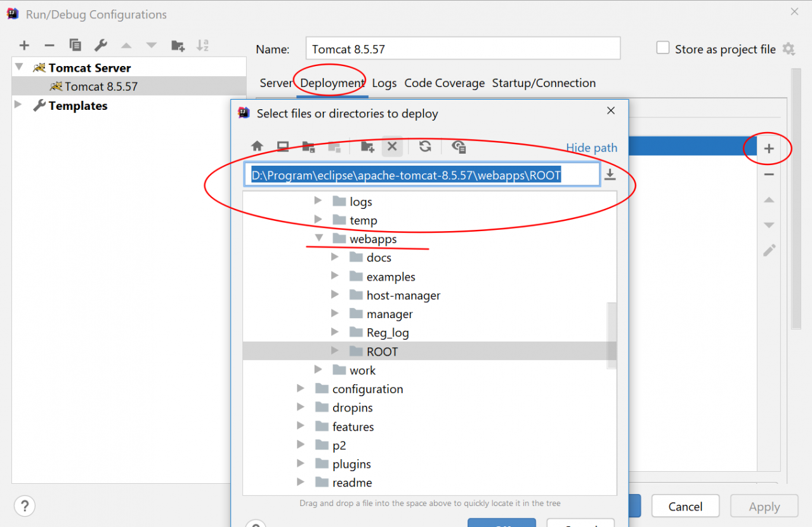Click the file tree vertical scrollbar
This screenshot has width=812, height=527.
pyautogui.click(x=612, y=335)
